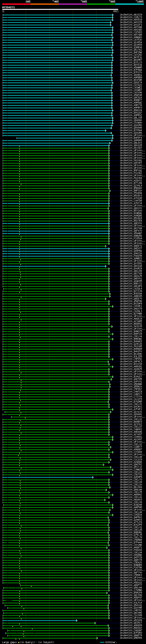Choose the UniRef100_Q011F3 row label
The image size is (146, 644).
pyautogui.click(x=131, y=25)
